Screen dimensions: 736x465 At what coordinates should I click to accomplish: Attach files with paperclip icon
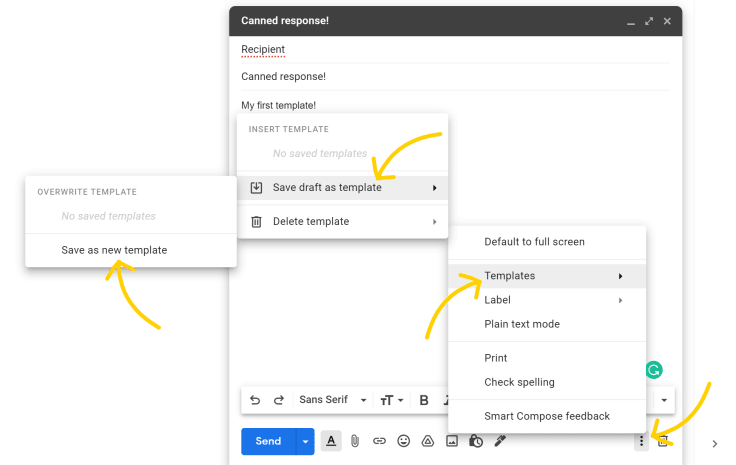[355, 441]
